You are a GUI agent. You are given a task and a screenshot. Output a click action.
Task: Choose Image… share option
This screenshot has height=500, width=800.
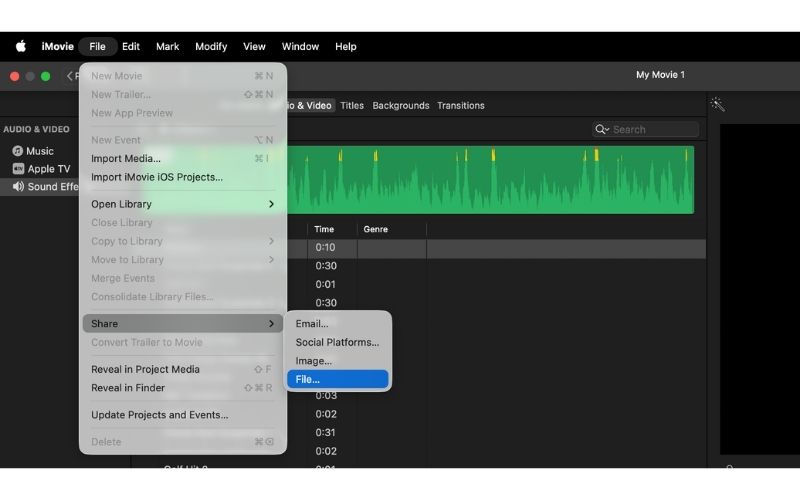click(338, 361)
